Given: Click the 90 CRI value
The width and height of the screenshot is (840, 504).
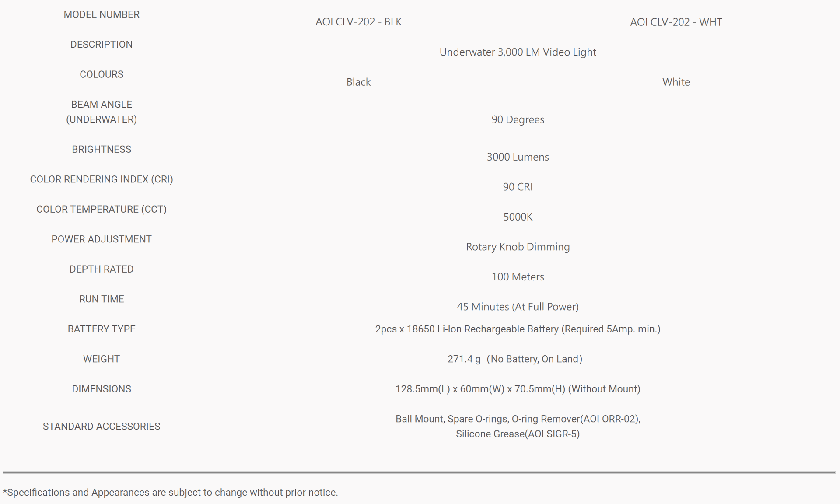Looking at the screenshot, I should (x=518, y=187).
